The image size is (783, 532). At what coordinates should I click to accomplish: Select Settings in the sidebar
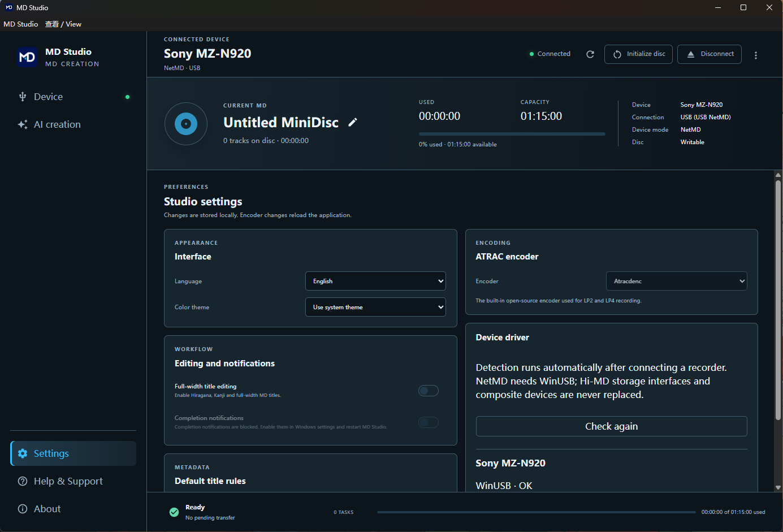click(73, 453)
